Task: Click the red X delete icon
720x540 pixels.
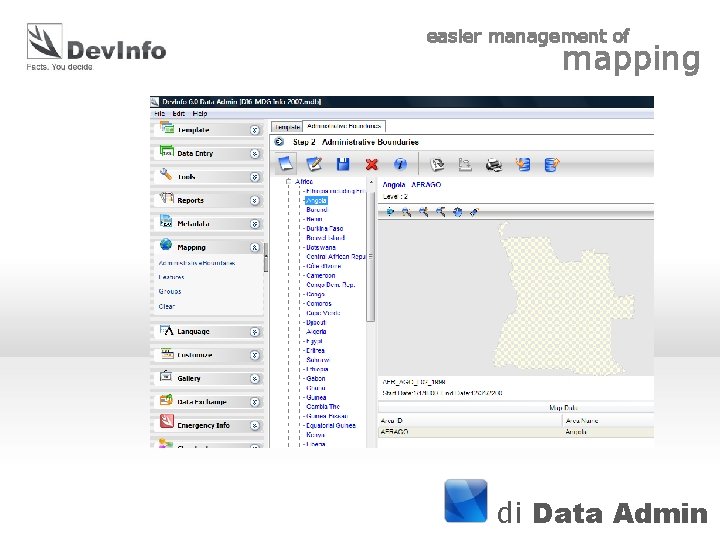Action: (x=371, y=164)
